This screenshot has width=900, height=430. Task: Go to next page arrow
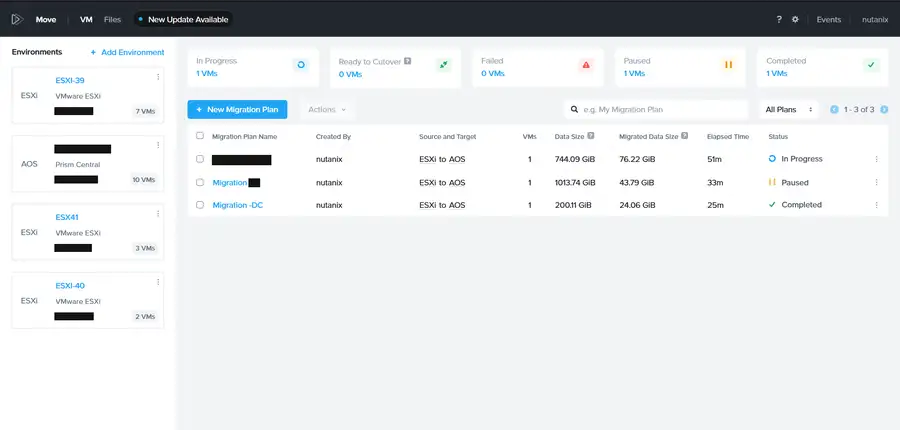pyautogui.click(x=884, y=109)
